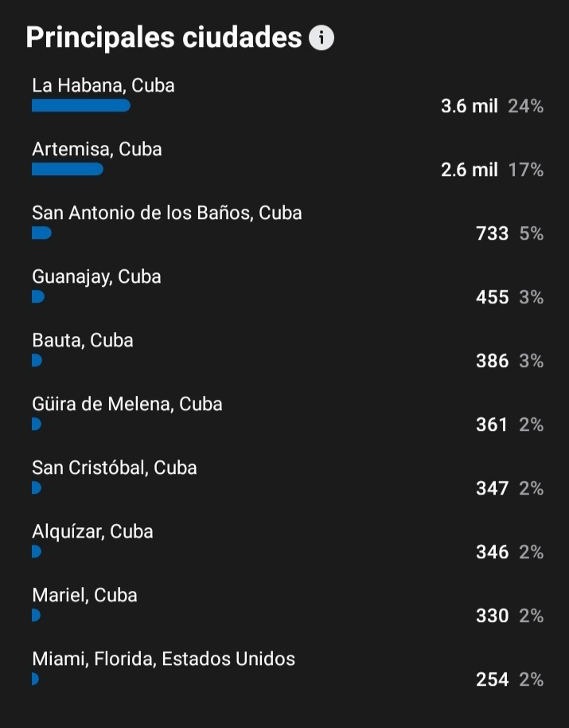Click the 3.6 mil value for La Habana
This screenshot has height=728, width=569.
tap(470, 106)
